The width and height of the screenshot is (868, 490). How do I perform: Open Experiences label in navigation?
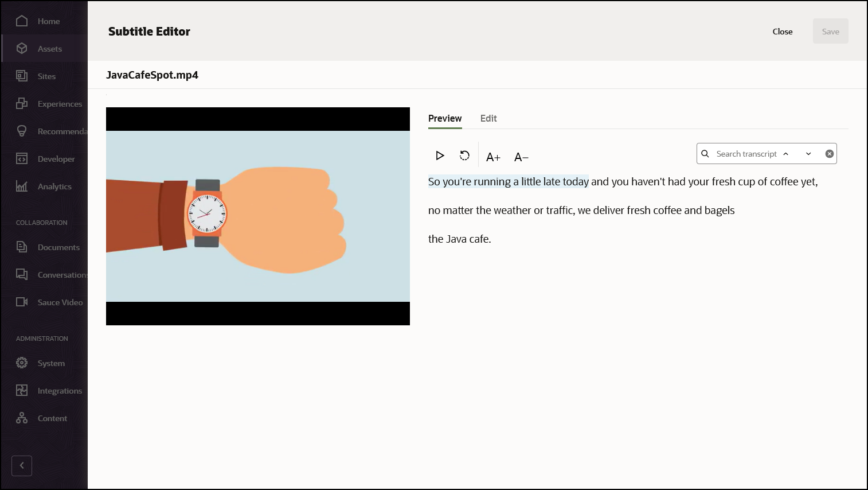pos(60,104)
